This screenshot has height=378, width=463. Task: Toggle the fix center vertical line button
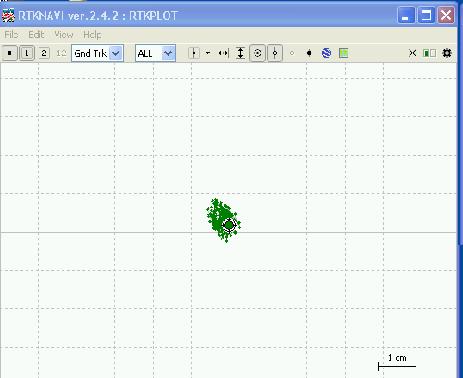point(275,53)
